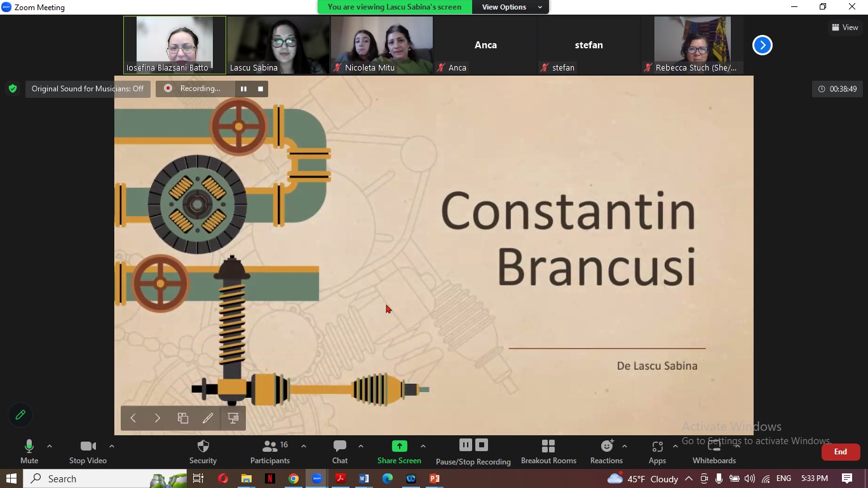Viewport: 868px width, 488px height.
Task: Expand the arrow next to Participants
Action: [303, 446]
